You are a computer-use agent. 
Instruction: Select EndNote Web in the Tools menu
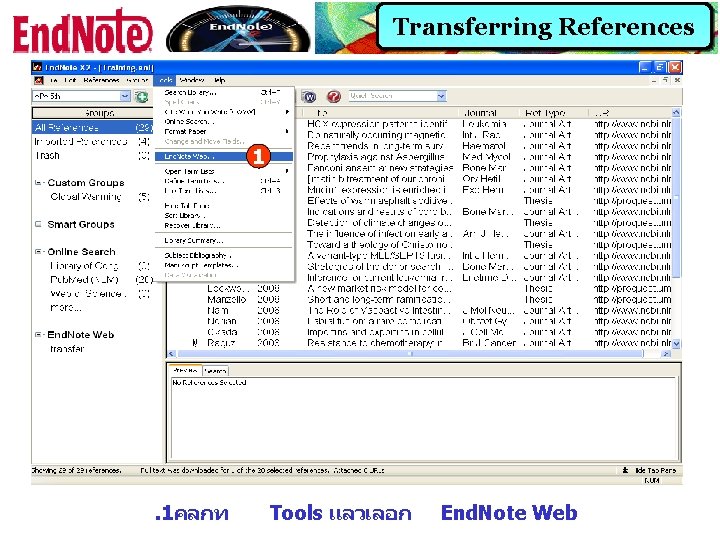(x=224, y=157)
